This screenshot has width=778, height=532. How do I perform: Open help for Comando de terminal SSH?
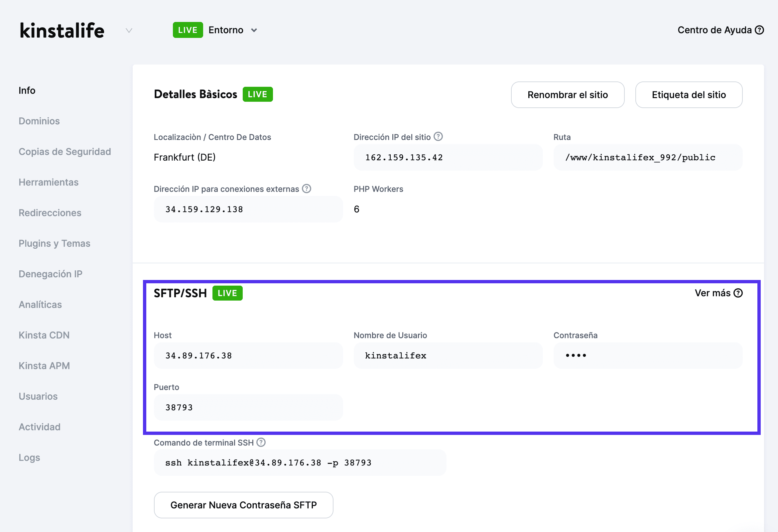pyautogui.click(x=261, y=442)
